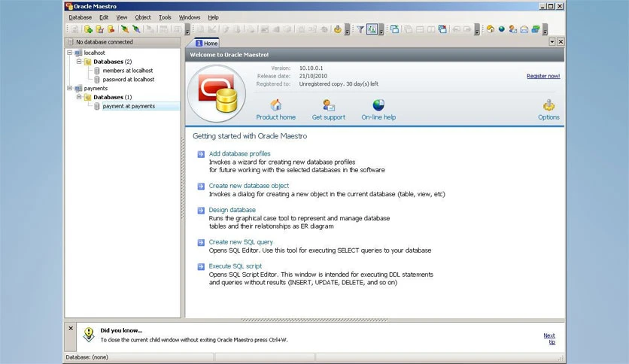Close the Home tab with X button
This screenshot has height=364, width=629.
pos(561,41)
